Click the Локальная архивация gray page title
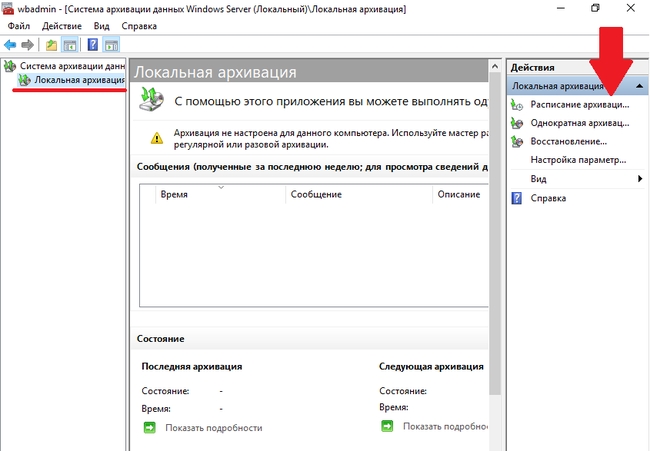650x451 pixels. pos(215,72)
